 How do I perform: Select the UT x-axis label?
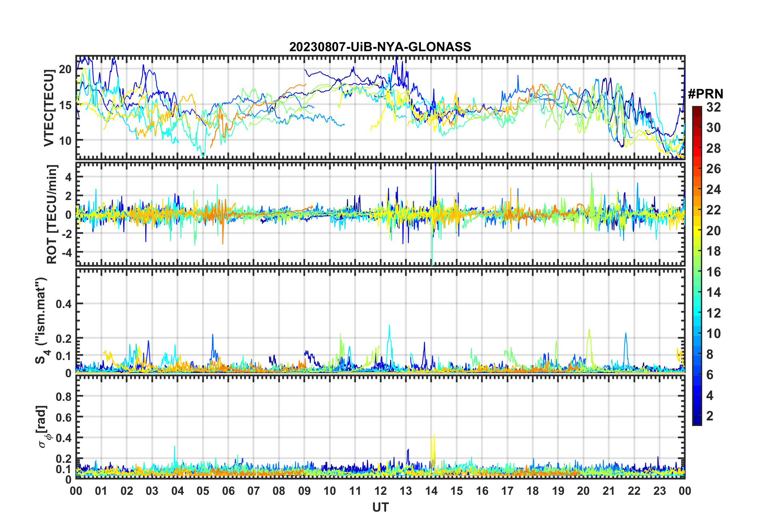(x=380, y=507)
